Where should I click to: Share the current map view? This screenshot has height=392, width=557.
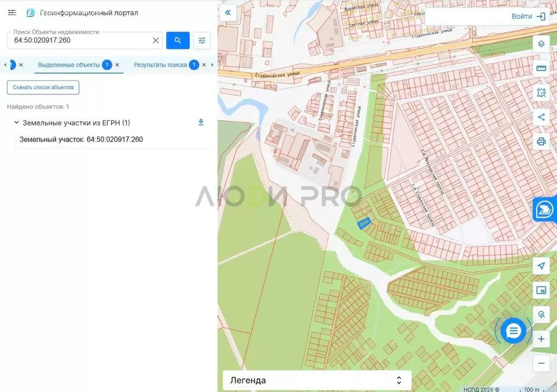click(541, 117)
